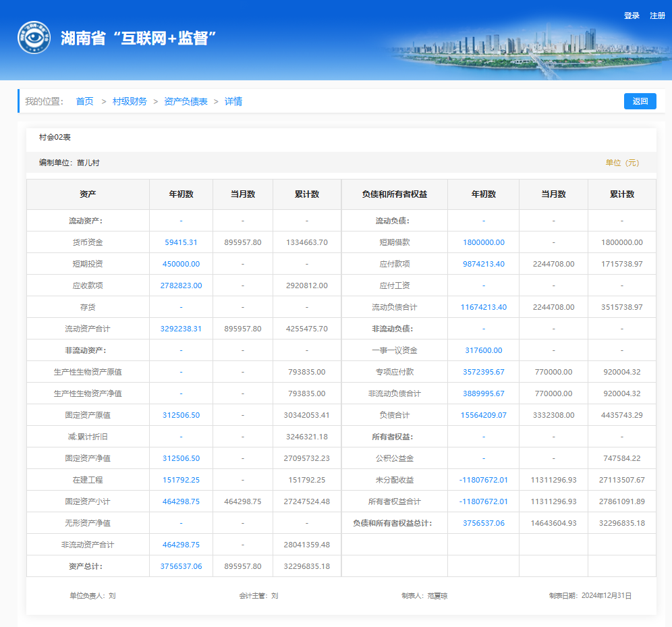The height and width of the screenshot is (627, 672).
Task: Select 货币资金 累计数 1334663.70
Action: coord(307,242)
